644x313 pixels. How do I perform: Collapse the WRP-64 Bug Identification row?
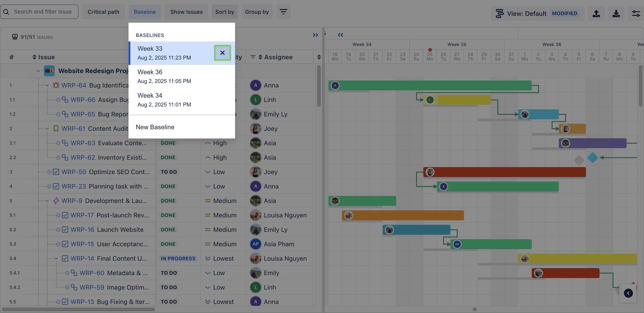point(47,85)
